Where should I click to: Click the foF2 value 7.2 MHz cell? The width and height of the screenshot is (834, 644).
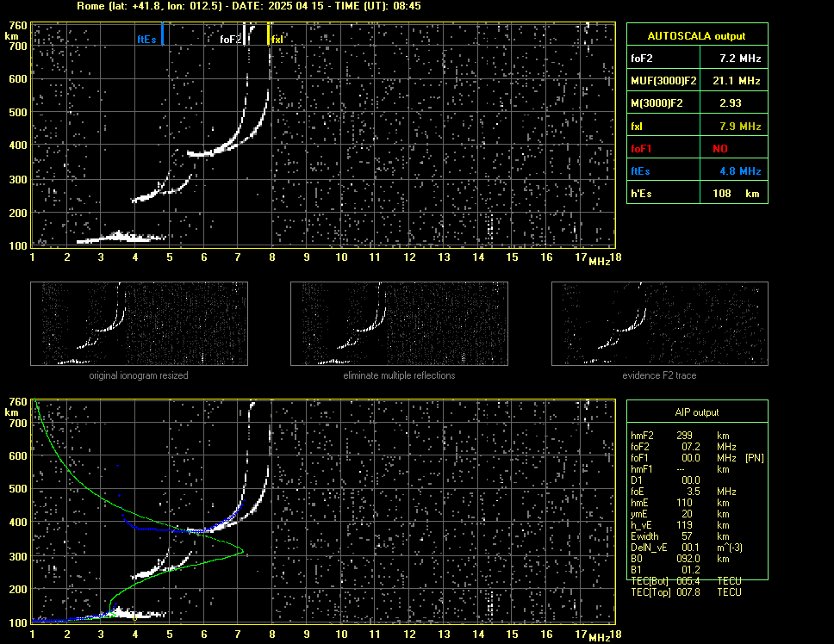734,59
